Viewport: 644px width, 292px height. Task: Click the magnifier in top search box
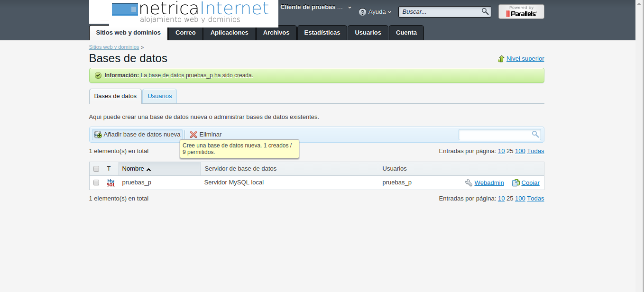485,12
